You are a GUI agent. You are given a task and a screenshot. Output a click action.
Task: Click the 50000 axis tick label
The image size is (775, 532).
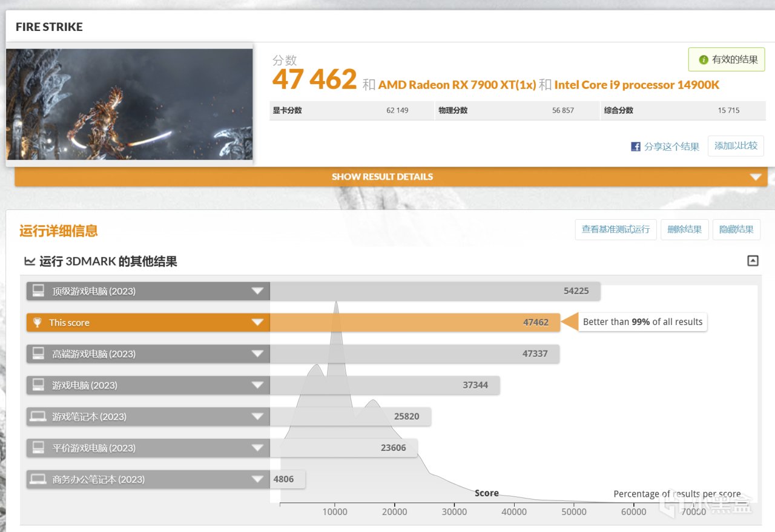574,512
